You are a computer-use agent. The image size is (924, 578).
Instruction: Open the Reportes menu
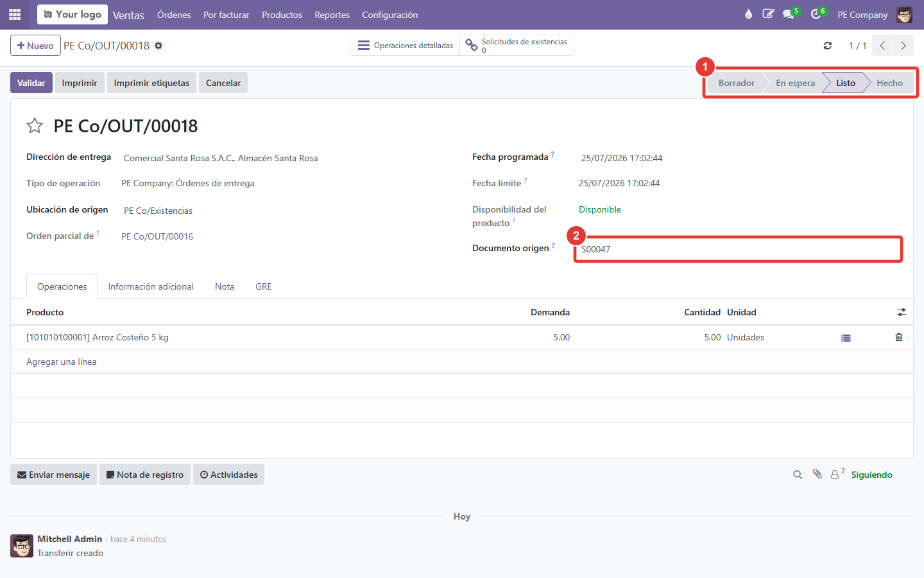pyautogui.click(x=332, y=15)
